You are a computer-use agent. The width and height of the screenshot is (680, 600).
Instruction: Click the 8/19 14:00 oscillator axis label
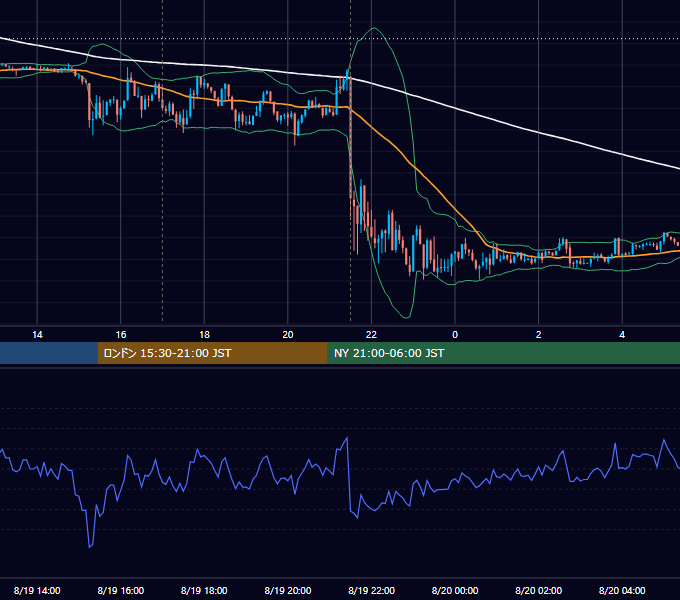[x=37, y=590]
